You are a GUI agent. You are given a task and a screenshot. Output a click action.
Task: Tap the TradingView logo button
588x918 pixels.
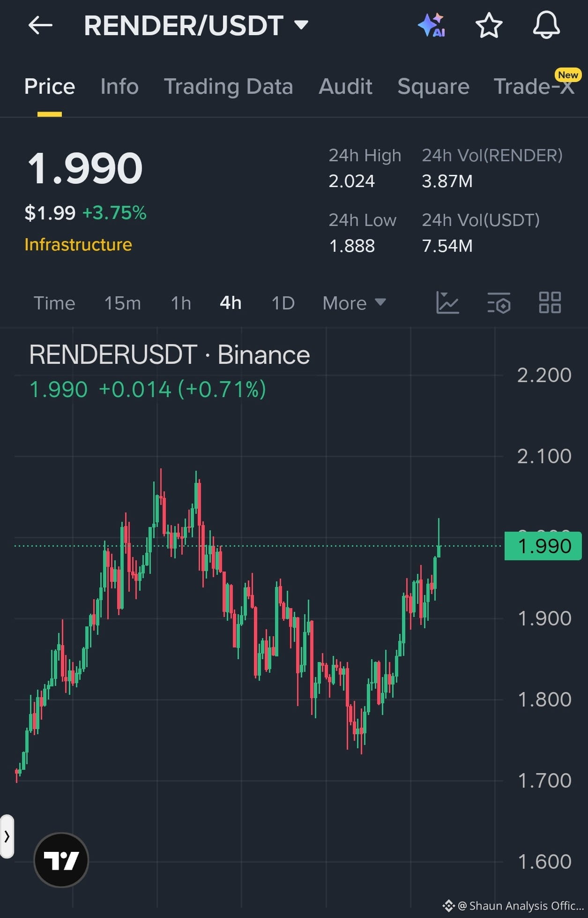[x=61, y=860]
